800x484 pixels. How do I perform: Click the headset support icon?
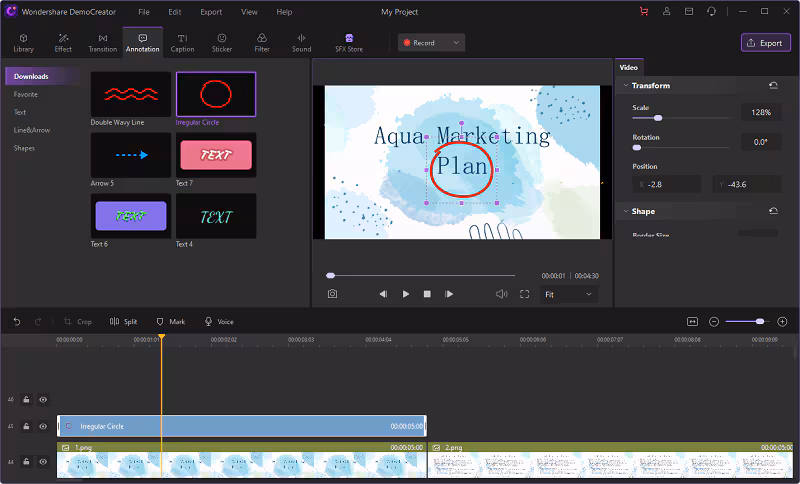[711, 11]
